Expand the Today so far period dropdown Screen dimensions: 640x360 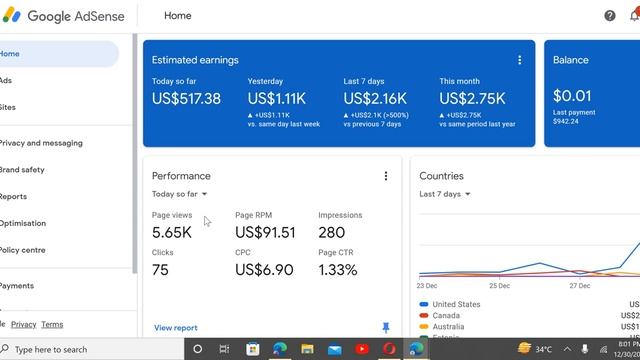click(x=180, y=194)
